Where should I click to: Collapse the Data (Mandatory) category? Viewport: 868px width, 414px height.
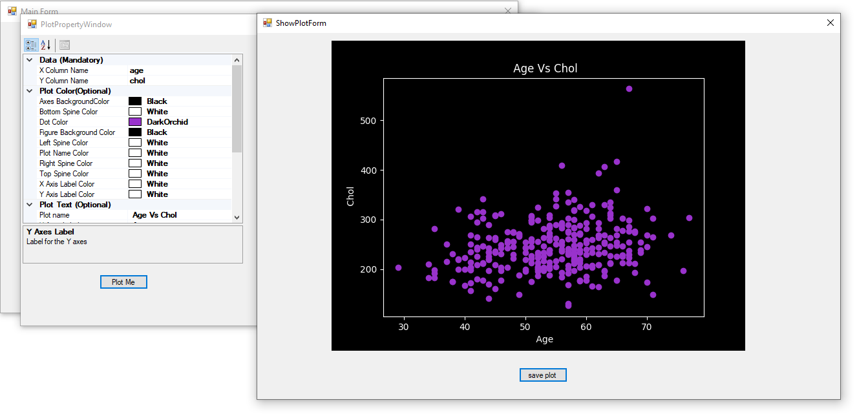30,60
